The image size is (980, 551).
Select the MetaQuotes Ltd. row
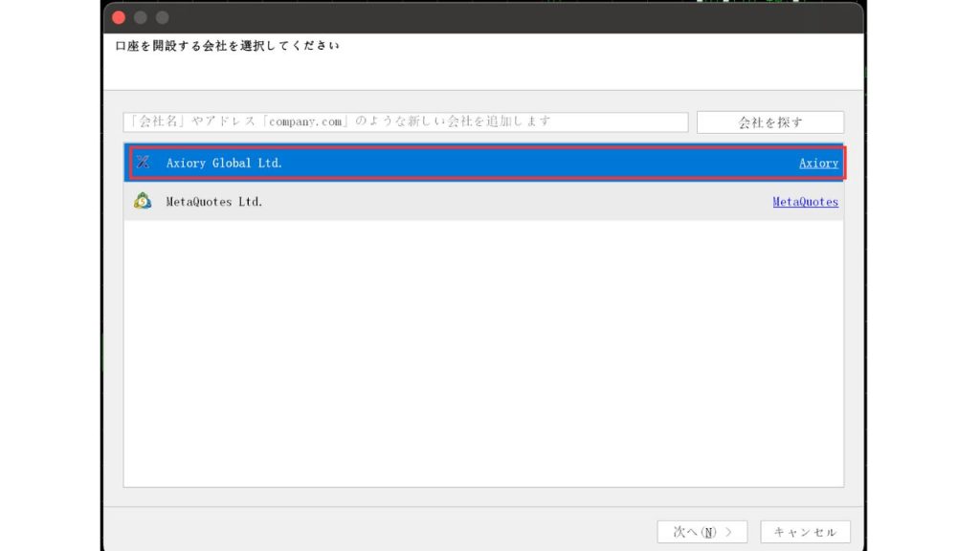(479, 202)
